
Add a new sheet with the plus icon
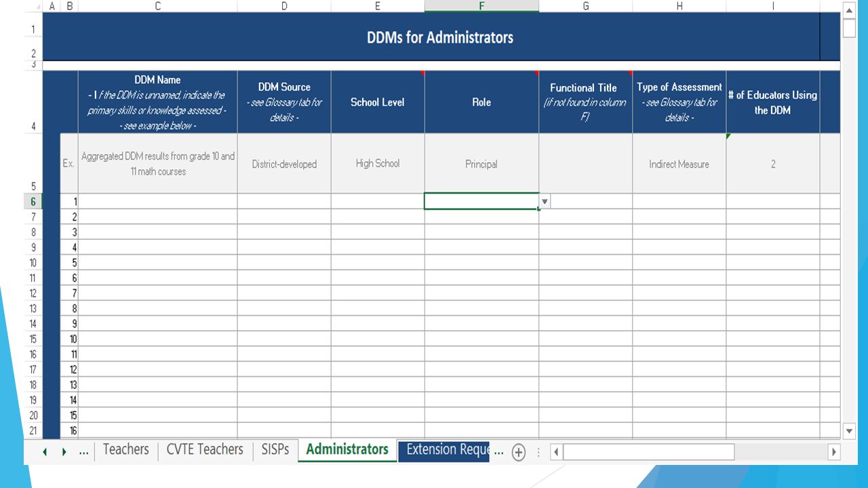[519, 452]
